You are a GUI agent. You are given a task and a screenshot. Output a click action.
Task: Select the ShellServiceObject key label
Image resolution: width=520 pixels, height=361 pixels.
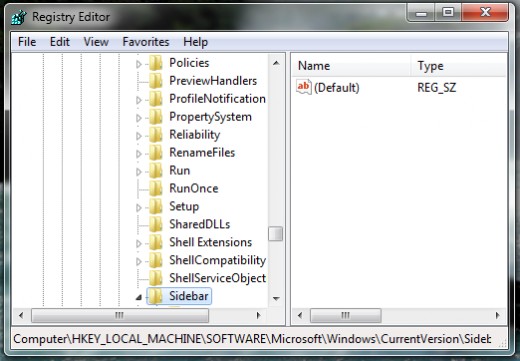217,278
